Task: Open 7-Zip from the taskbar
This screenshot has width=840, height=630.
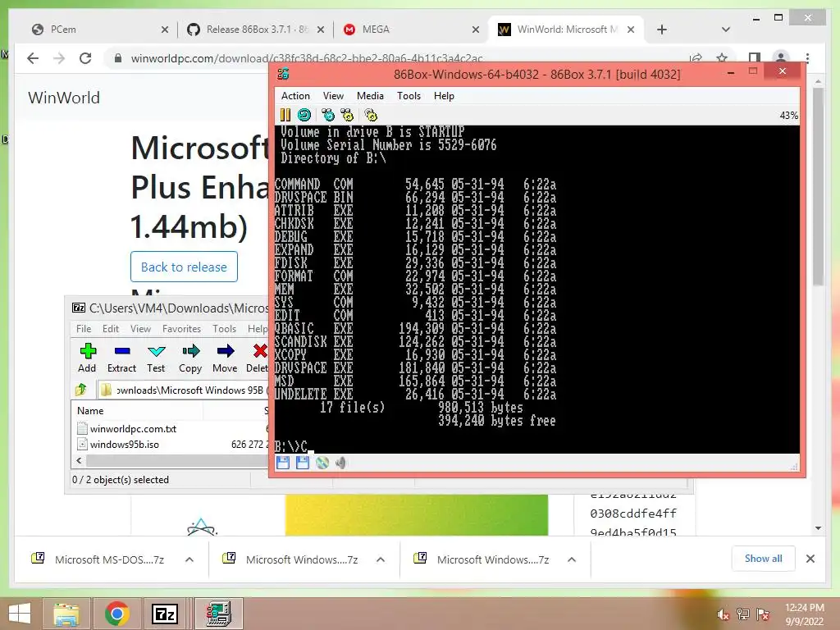Action: [x=165, y=614]
